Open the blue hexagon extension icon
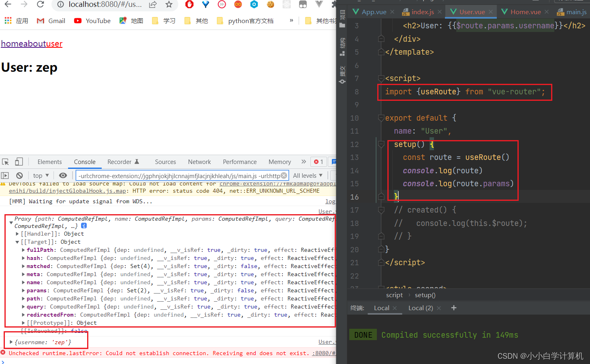The image size is (590, 364). click(254, 4)
